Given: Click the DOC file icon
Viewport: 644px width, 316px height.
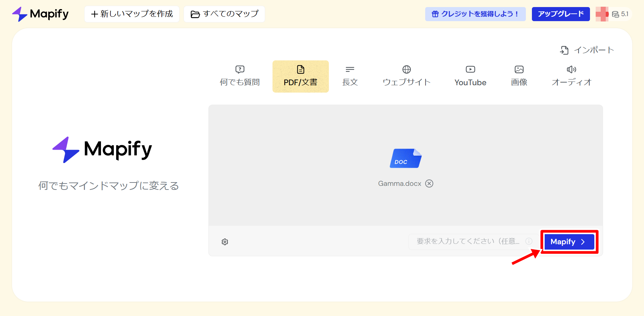Looking at the screenshot, I should [x=406, y=158].
